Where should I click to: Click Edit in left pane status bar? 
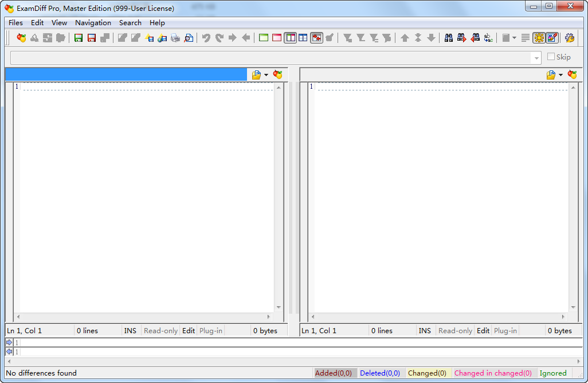189,330
